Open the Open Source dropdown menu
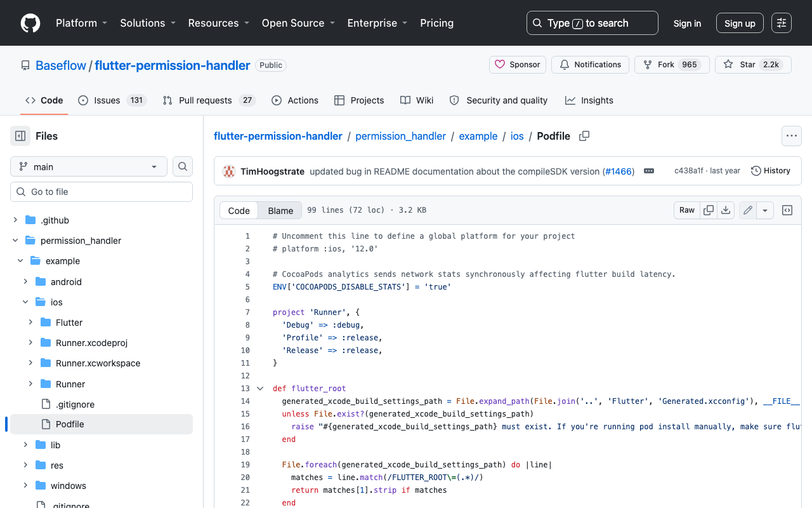 pos(298,23)
